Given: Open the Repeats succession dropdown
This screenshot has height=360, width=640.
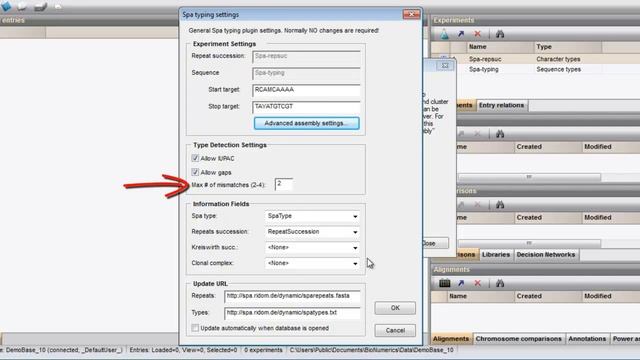Looking at the screenshot, I should pyautogui.click(x=312, y=232).
